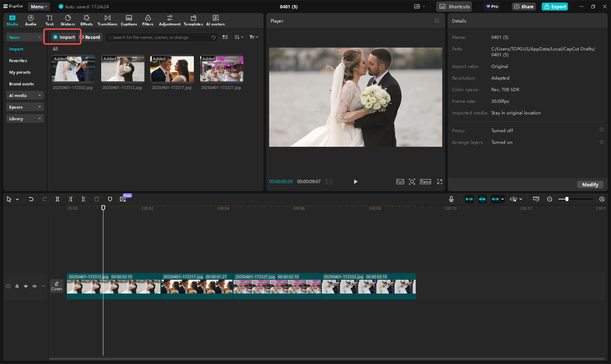Open the Stickers panel
Image resolution: width=611 pixels, height=364 pixels.
(x=68, y=20)
